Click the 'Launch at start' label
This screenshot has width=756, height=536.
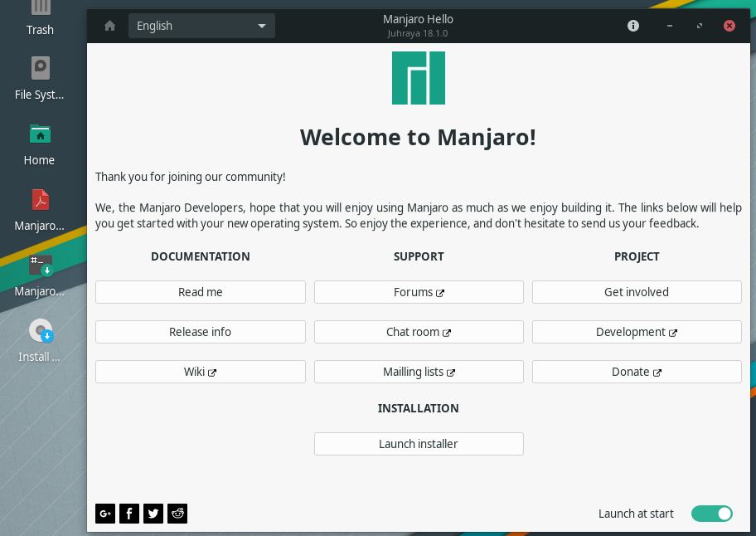[x=636, y=514]
